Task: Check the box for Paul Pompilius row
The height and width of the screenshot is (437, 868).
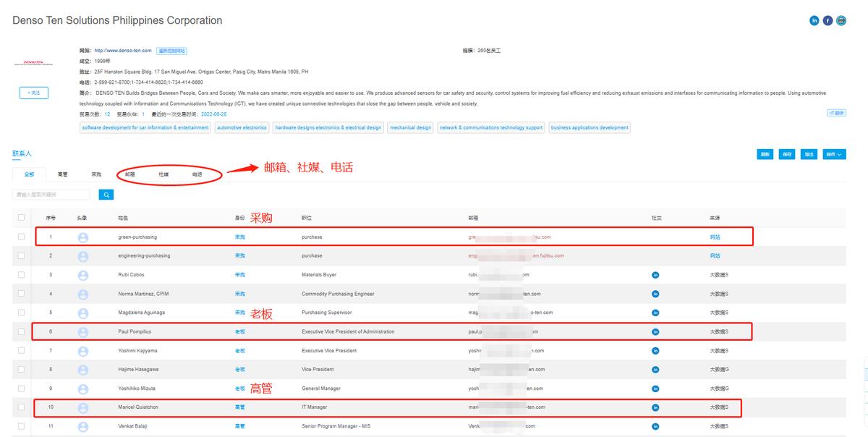Action: pos(21,331)
